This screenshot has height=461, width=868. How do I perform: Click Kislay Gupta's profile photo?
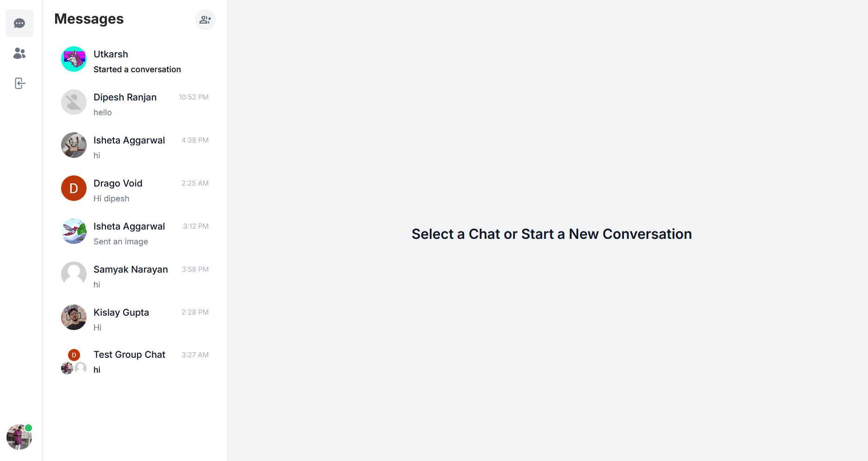click(x=74, y=318)
